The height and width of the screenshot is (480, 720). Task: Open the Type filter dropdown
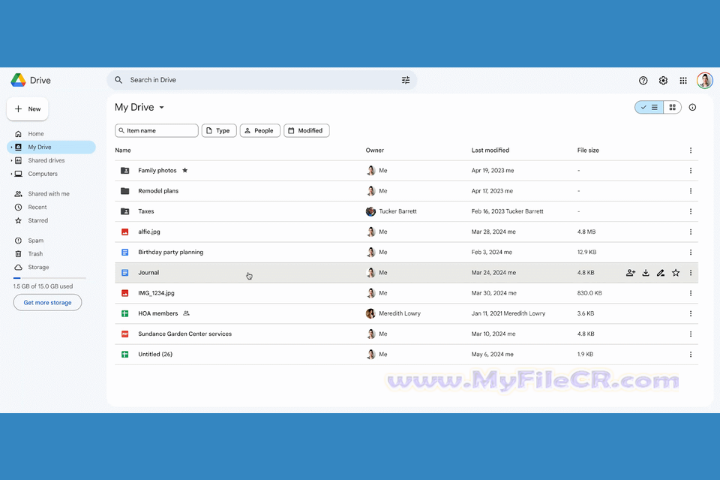[219, 130]
